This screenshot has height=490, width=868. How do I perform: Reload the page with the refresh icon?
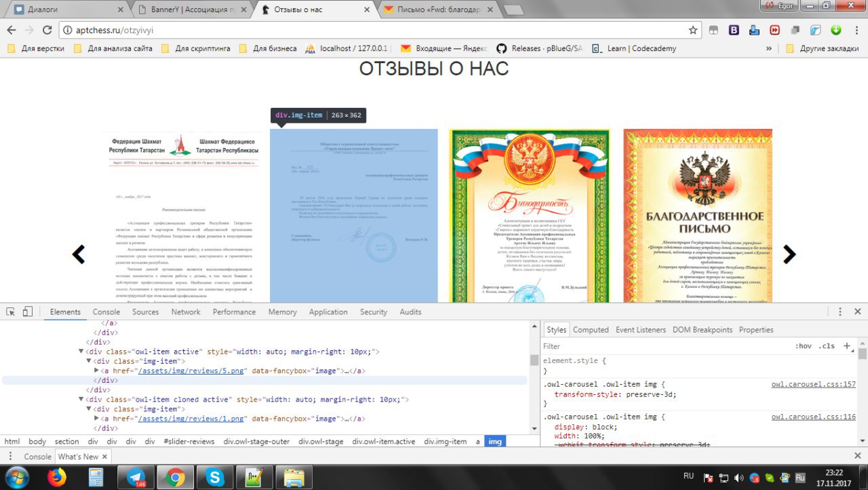point(47,30)
